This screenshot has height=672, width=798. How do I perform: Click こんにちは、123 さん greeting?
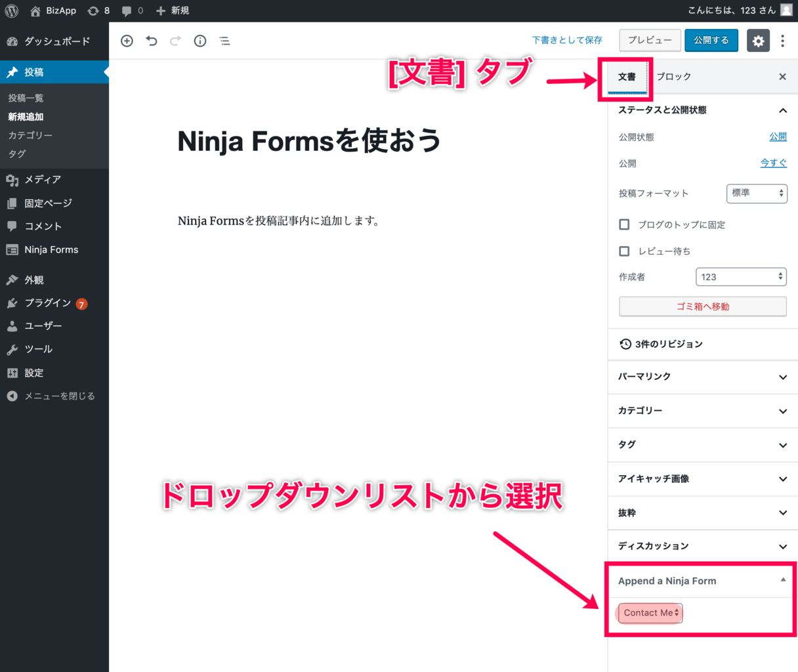[x=731, y=10]
